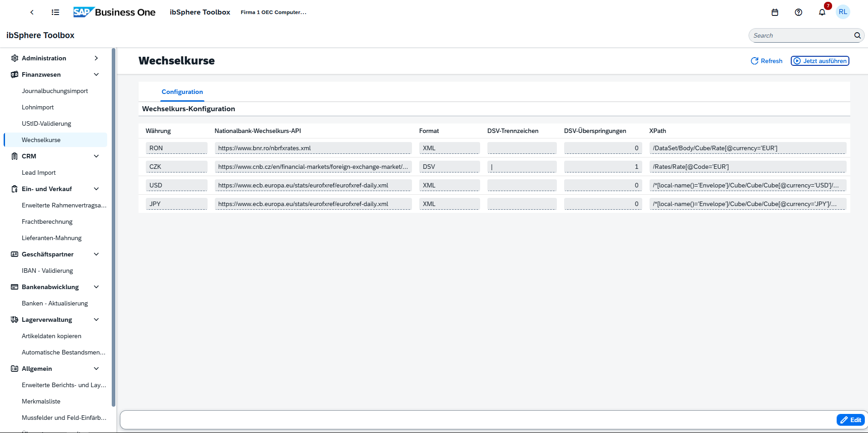
Task: Click the Administration gear icon
Action: tap(15, 58)
